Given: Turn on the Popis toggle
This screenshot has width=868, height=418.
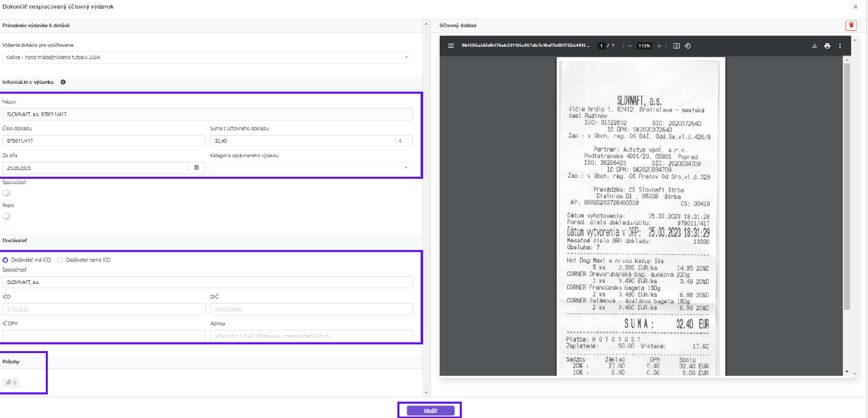Looking at the screenshot, I should pyautogui.click(x=7, y=216).
